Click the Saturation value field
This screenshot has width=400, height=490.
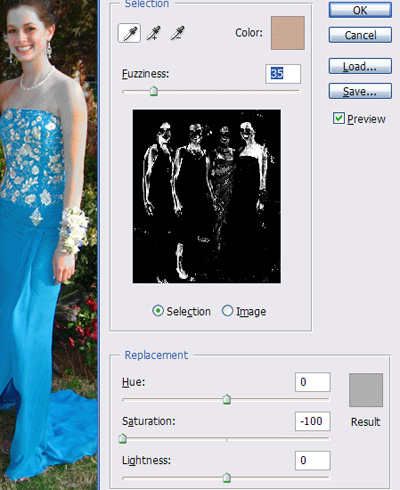point(313,421)
